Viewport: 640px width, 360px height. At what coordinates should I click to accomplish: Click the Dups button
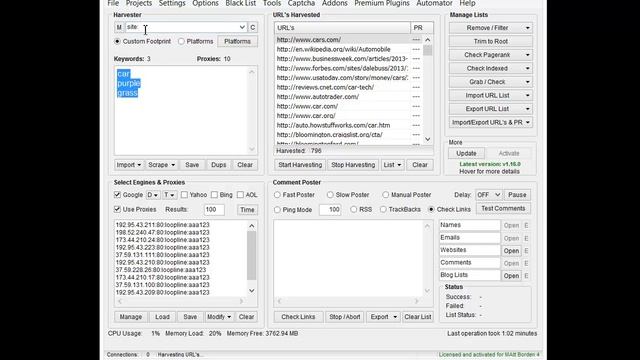(x=218, y=165)
